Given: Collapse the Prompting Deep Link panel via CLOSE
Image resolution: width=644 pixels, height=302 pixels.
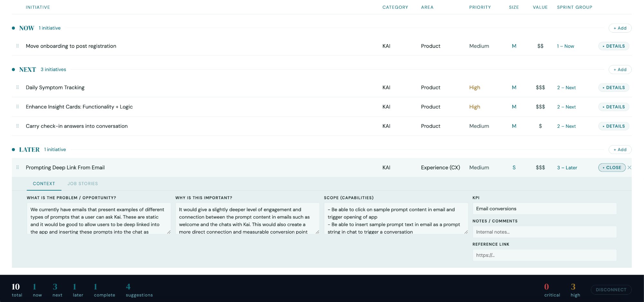Looking at the screenshot, I should point(611,167).
